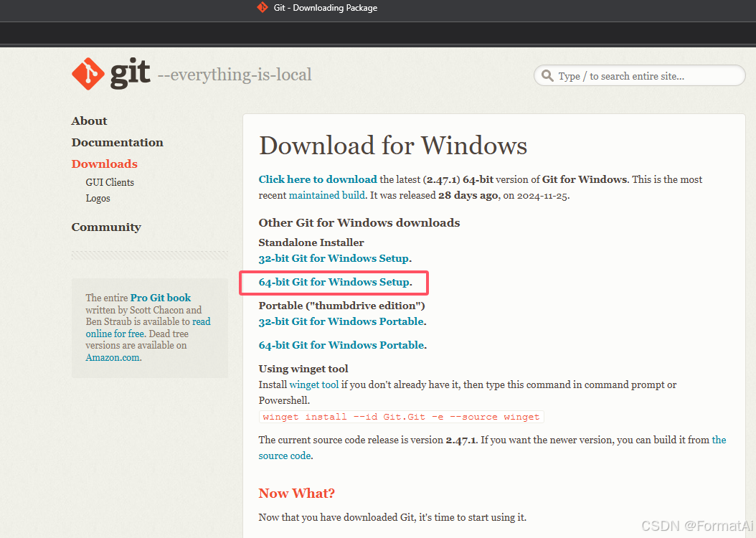Click the 'Using winget tool' subheading
This screenshot has width=756, height=538.
tap(303, 369)
